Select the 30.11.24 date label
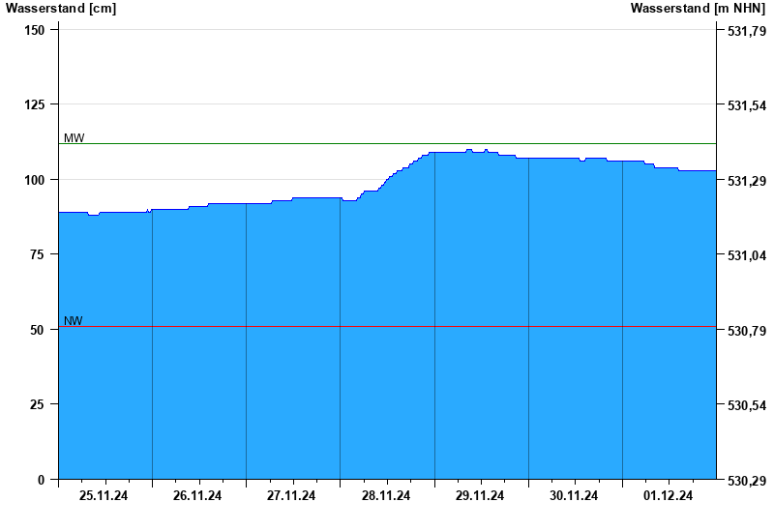This screenshot has height=532, width=774. (x=574, y=495)
